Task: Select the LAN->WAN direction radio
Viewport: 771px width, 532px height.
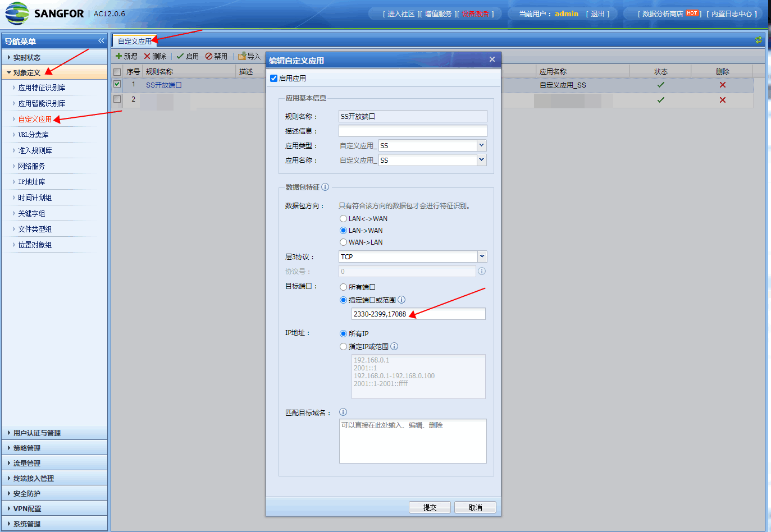Action: click(x=343, y=230)
